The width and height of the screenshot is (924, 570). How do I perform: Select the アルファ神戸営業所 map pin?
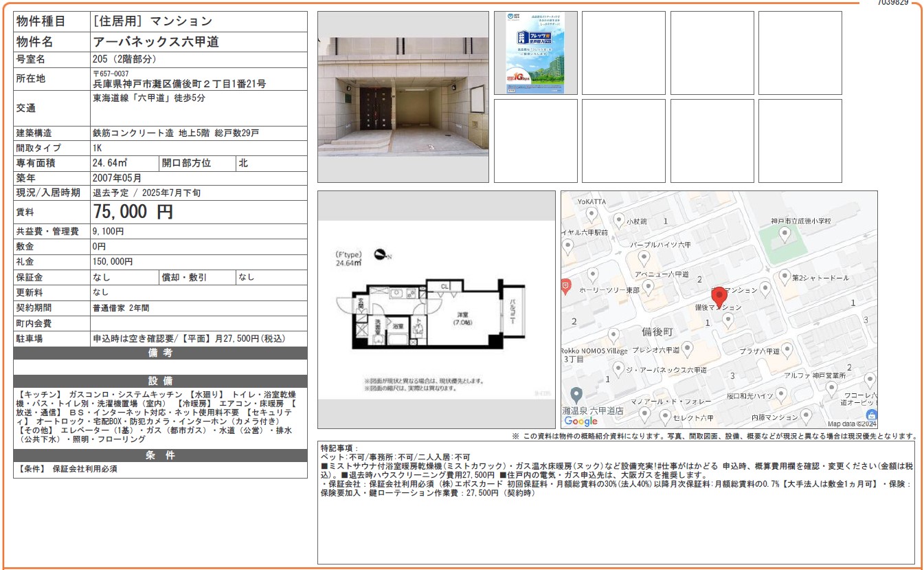[x=831, y=389]
